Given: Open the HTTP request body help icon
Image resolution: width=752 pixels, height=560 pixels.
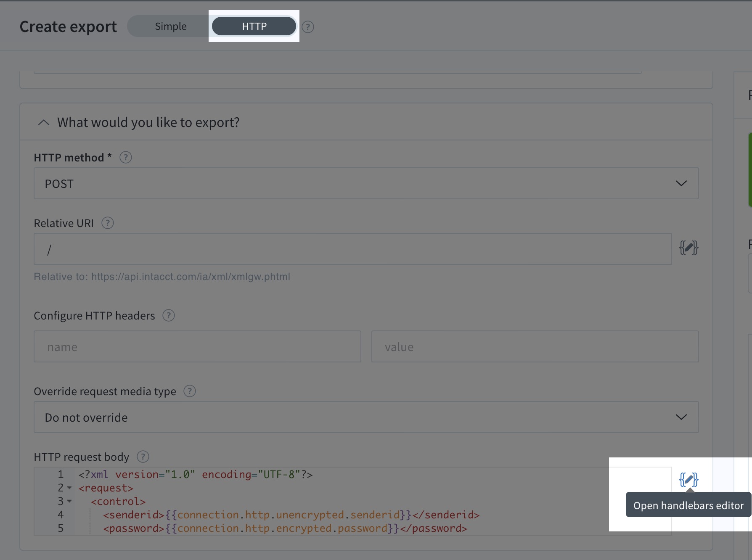Looking at the screenshot, I should (x=142, y=457).
